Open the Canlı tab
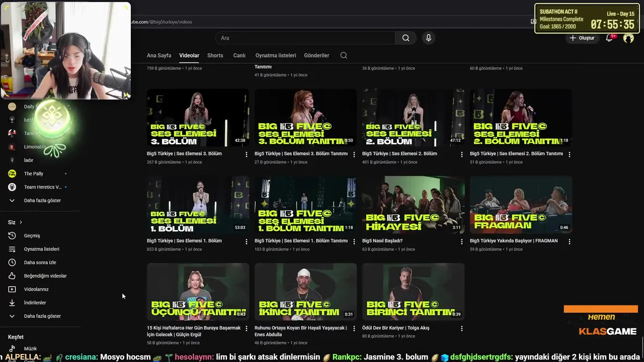 pyautogui.click(x=239, y=55)
